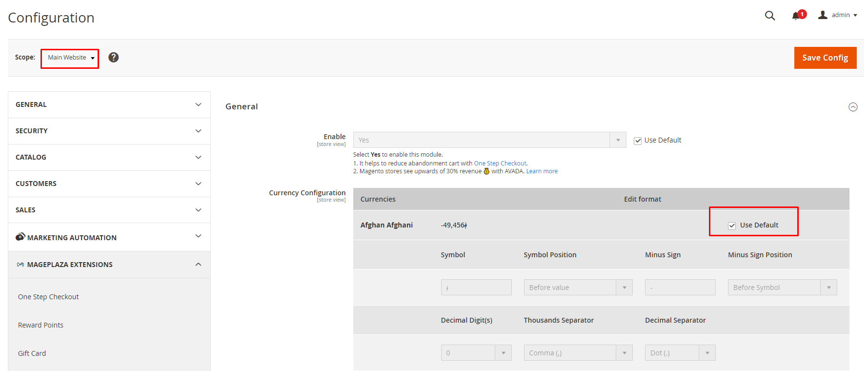Follow the Learn more link
Image resolution: width=868 pixels, height=371 pixels.
[x=542, y=171]
